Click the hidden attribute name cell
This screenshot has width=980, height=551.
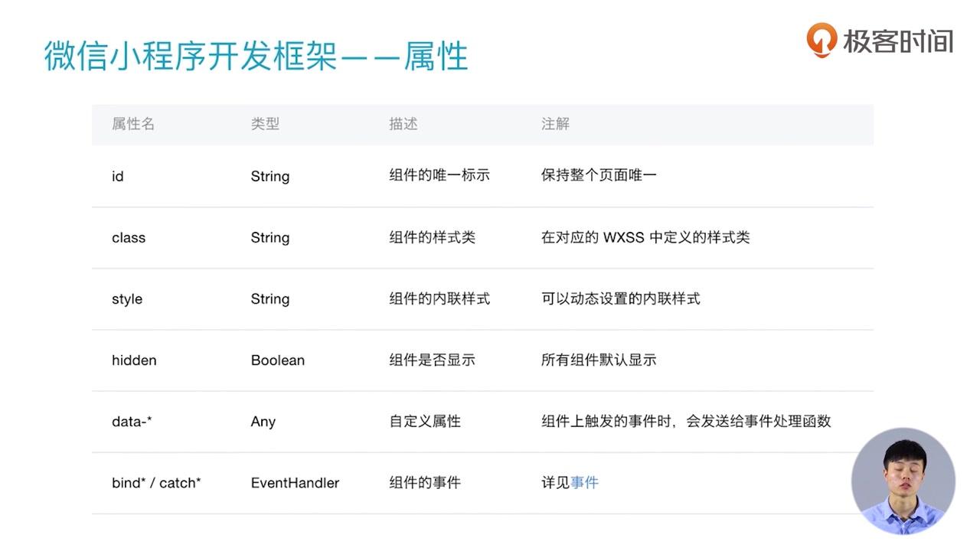click(x=134, y=360)
